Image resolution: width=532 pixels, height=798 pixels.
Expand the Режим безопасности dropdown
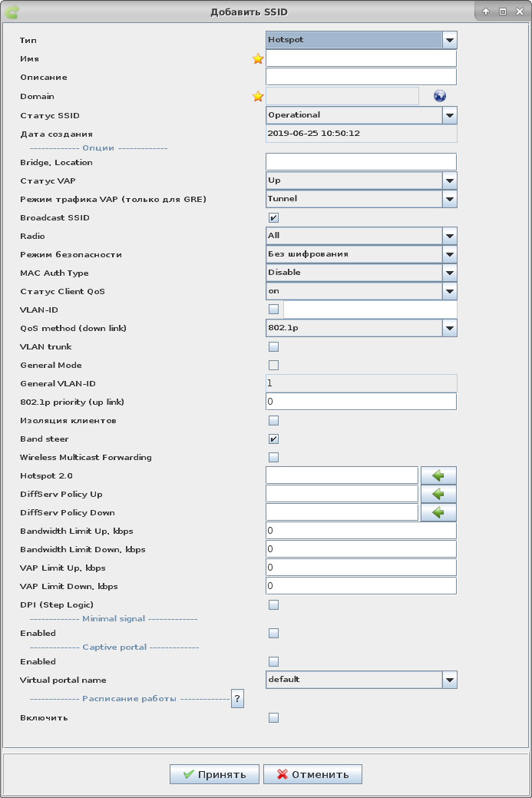click(450, 255)
